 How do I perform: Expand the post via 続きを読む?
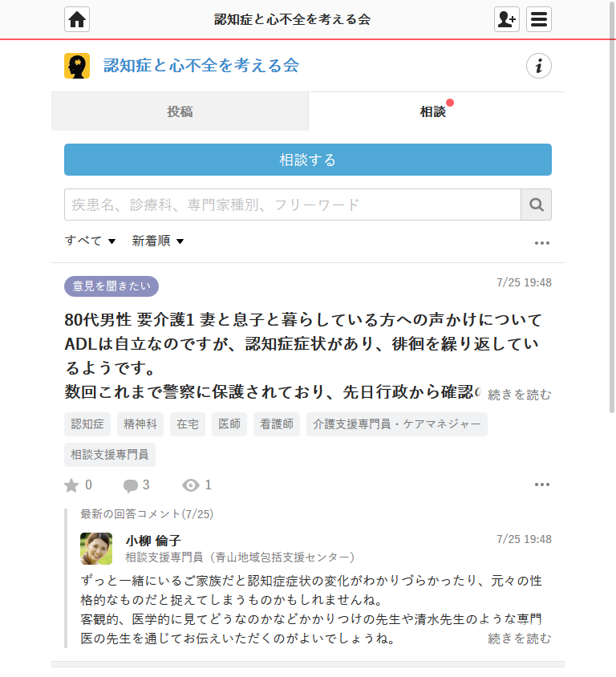[x=519, y=394]
